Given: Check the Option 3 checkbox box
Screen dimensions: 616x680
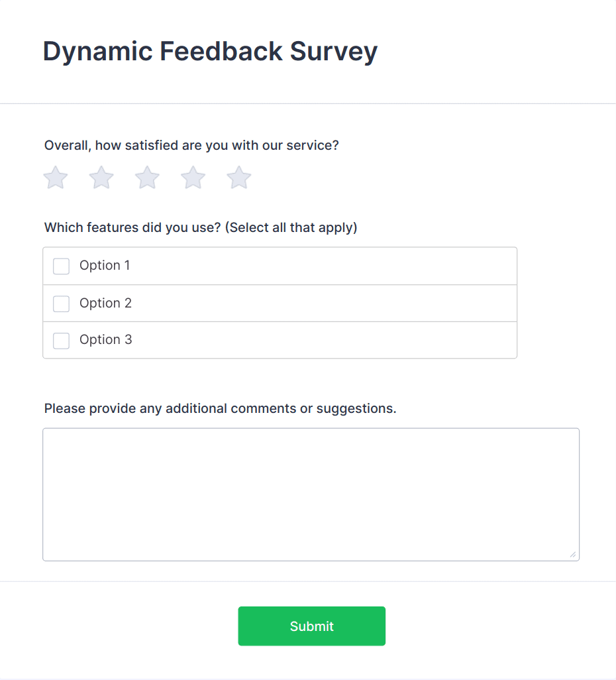Looking at the screenshot, I should (61, 341).
